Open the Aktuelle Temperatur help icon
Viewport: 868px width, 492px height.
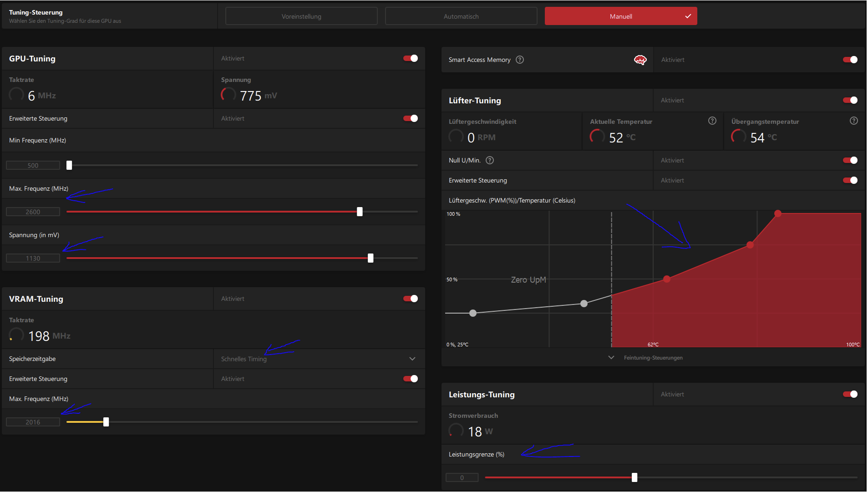coord(712,121)
